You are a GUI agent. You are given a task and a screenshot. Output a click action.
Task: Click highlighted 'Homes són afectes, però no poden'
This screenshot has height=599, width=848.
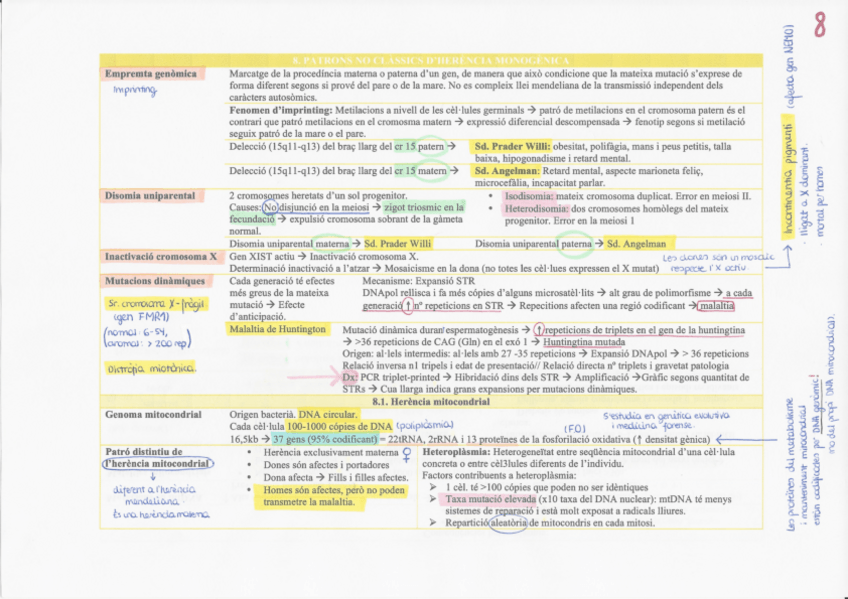tap(334, 490)
